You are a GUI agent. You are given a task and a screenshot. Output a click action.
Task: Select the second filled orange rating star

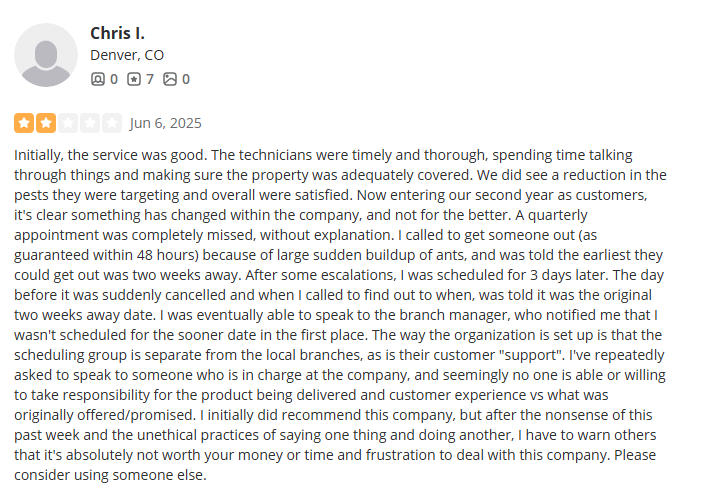46,123
